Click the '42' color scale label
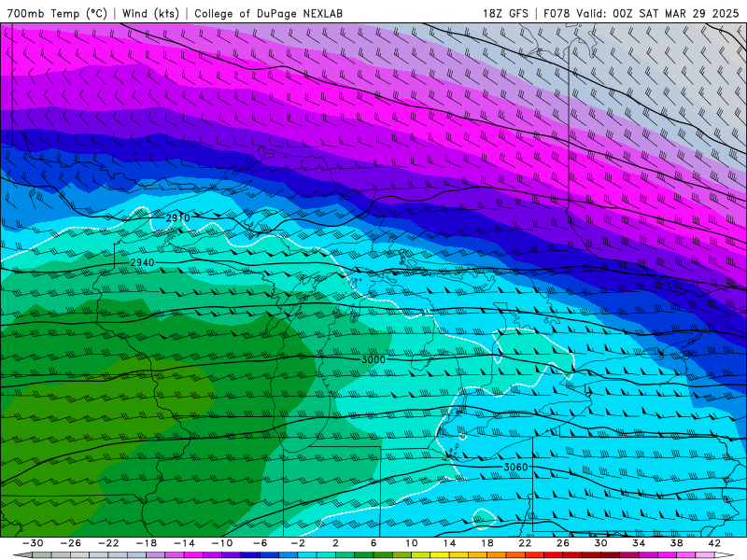This screenshot has height=560, width=747. coord(714,543)
